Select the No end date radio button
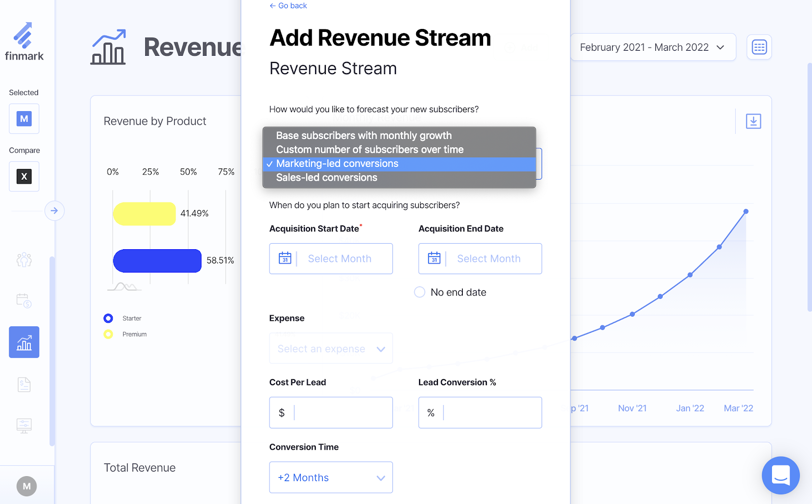The height and width of the screenshot is (504, 812). point(420,292)
